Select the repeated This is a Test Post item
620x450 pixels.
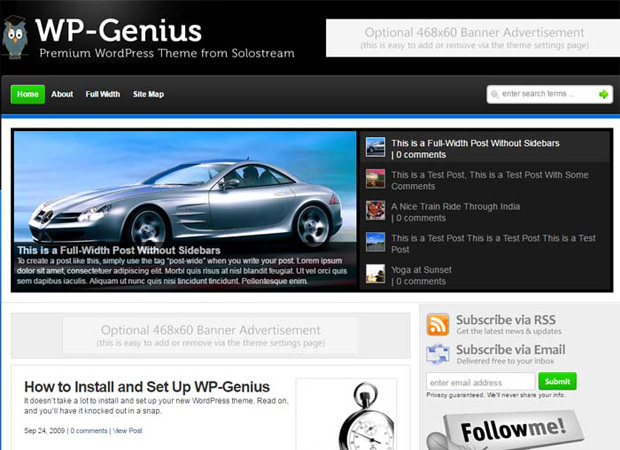click(493, 244)
